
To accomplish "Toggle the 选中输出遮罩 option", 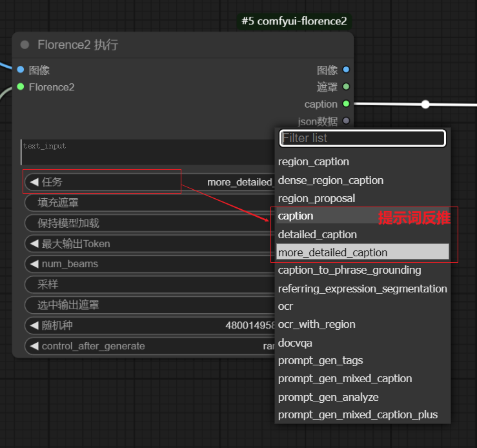I will (x=149, y=305).
